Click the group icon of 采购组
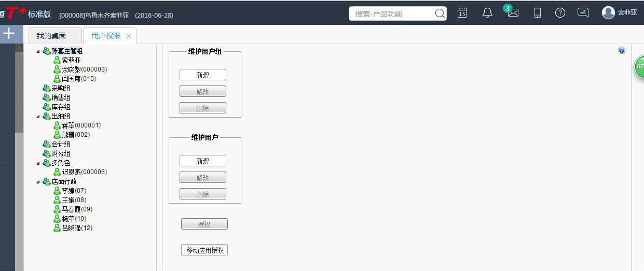The width and height of the screenshot is (644, 271). tap(47, 88)
